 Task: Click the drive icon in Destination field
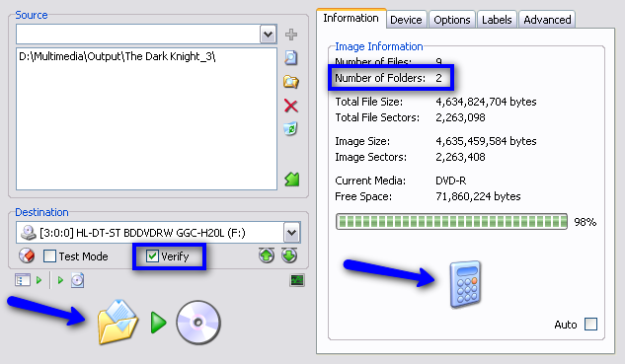tap(28, 233)
